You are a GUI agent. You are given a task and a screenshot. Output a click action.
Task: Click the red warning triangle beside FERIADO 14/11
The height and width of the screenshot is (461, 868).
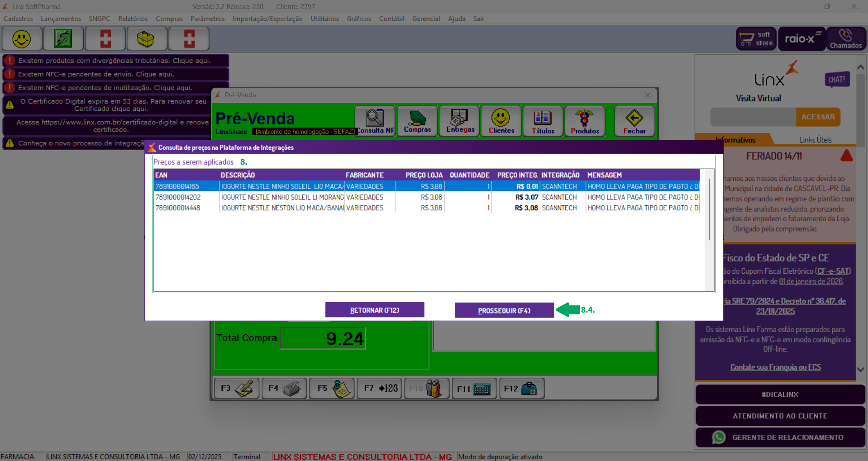(x=846, y=156)
